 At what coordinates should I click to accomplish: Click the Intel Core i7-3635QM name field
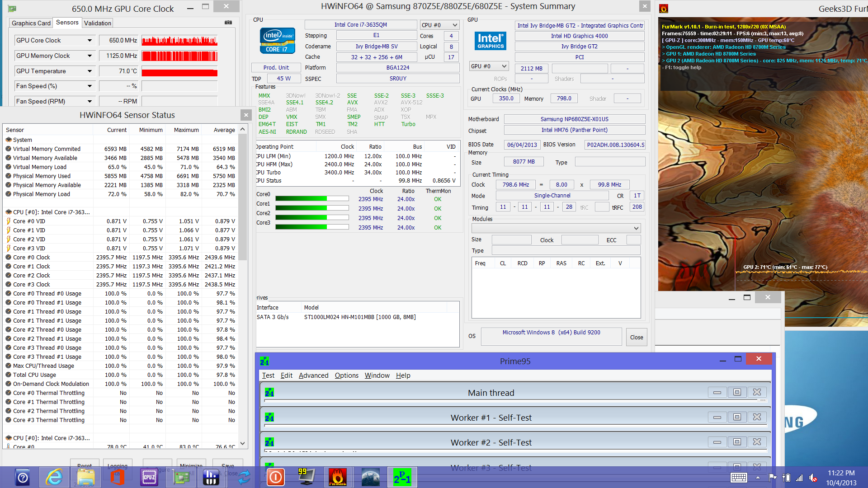[361, 25]
